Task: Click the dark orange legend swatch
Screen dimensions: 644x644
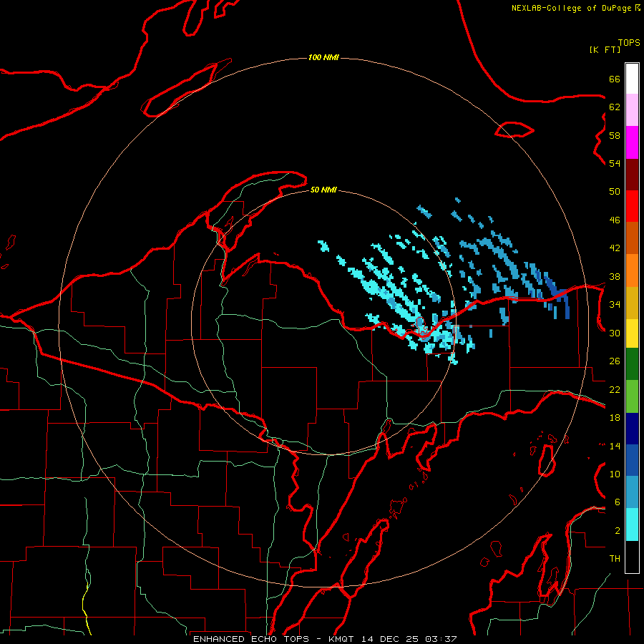Action: [x=632, y=238]
